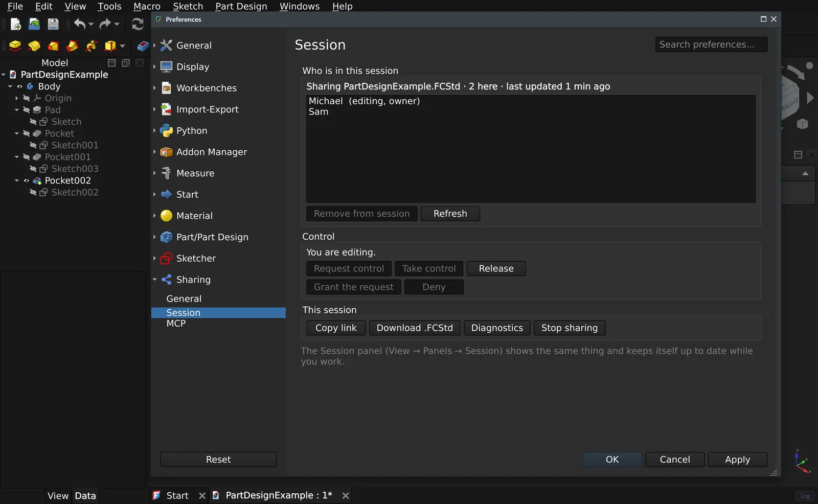Click the Search preferences field

(x=711, y=44)
